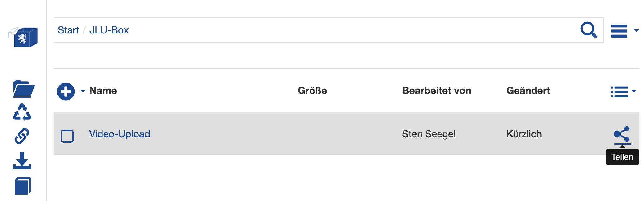Open the book icon in sidebar

(23, 186)
